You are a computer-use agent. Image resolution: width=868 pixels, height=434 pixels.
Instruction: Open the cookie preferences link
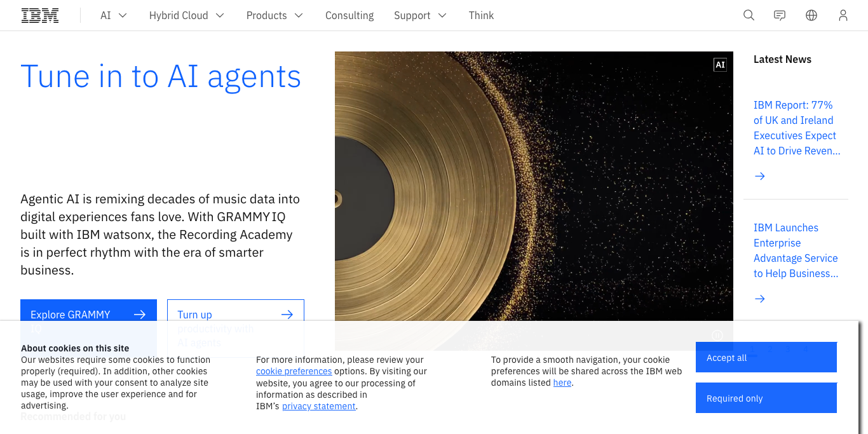(x=294, y=371)
